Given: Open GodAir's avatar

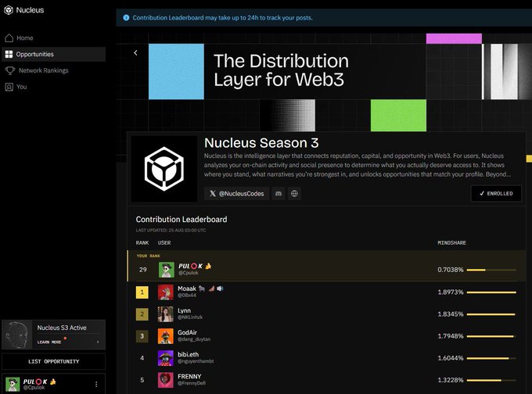Looking at the screenshot, I should click(166, 336).
